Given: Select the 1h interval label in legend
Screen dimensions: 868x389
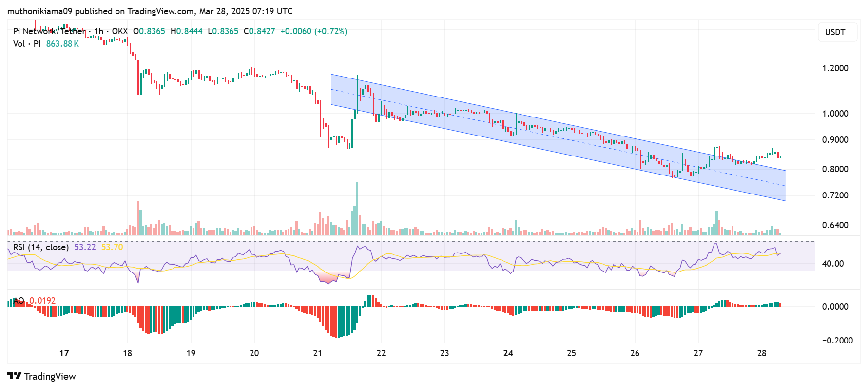Looking at the screenshot, I should click(98, 31).
